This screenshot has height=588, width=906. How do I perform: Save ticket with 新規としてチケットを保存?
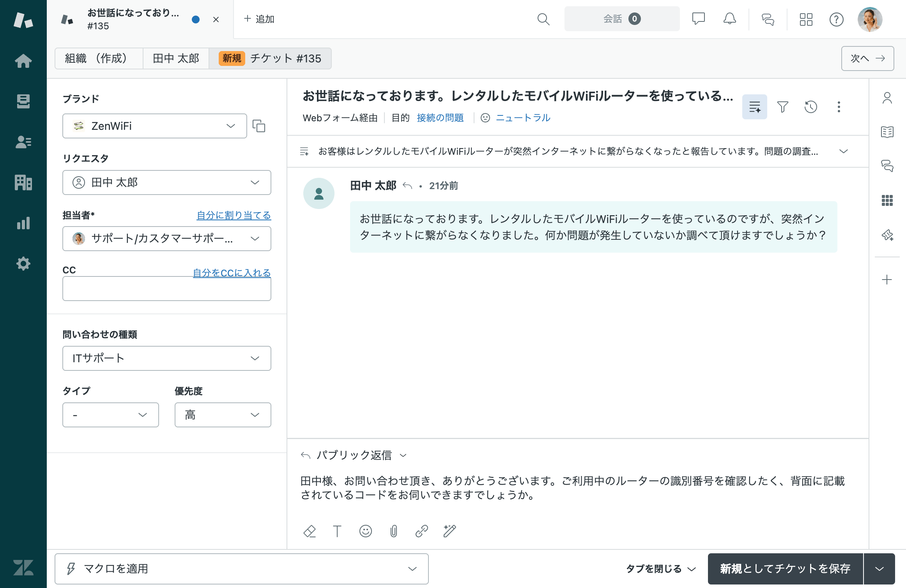coord(785,569)
